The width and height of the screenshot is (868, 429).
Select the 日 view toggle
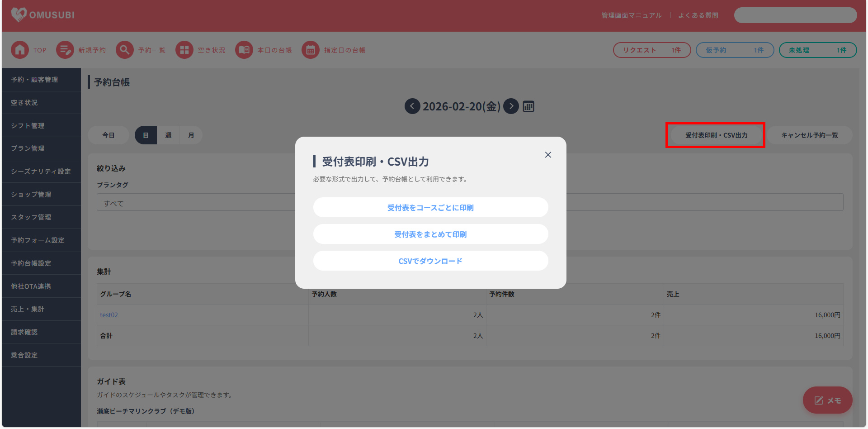pyautogui.click(x=146, y=135)
